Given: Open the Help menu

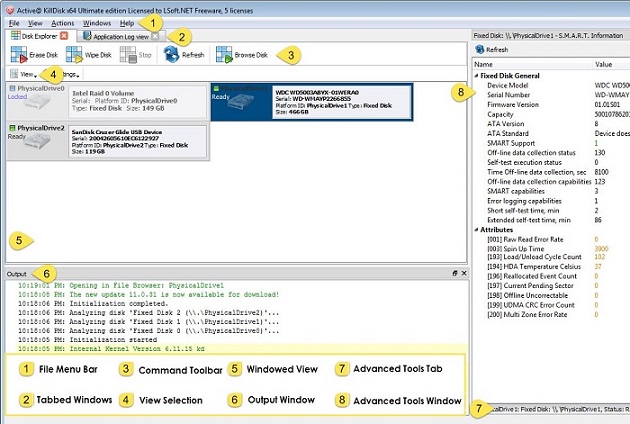Looking at the screenshot, I should (x=127, y=23).
